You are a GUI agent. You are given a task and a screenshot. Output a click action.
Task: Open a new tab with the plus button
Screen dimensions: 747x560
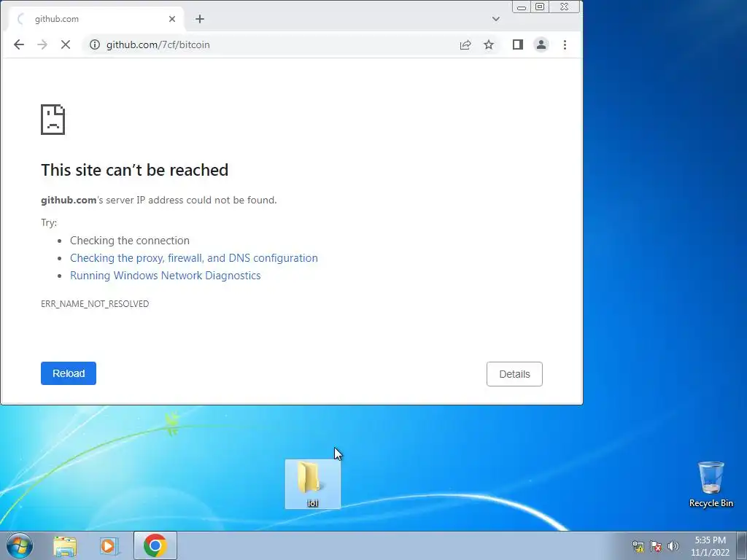click(200, 19)
